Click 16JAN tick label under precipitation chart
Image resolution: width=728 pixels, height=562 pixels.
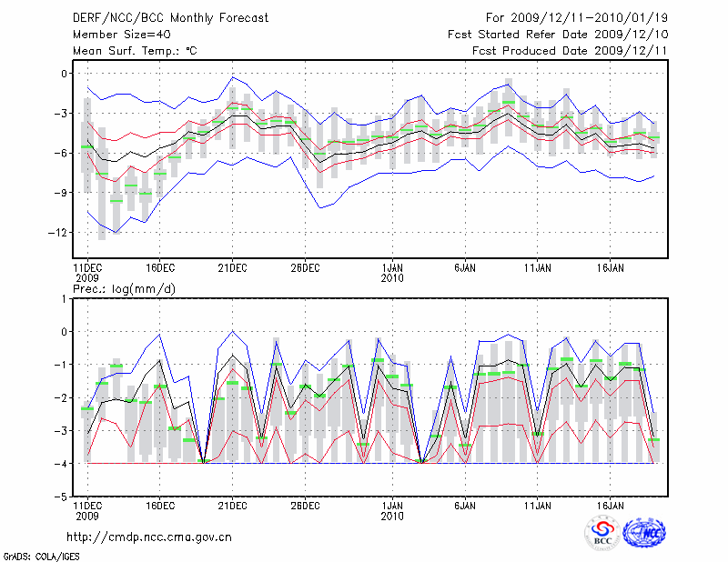[610, 504]
